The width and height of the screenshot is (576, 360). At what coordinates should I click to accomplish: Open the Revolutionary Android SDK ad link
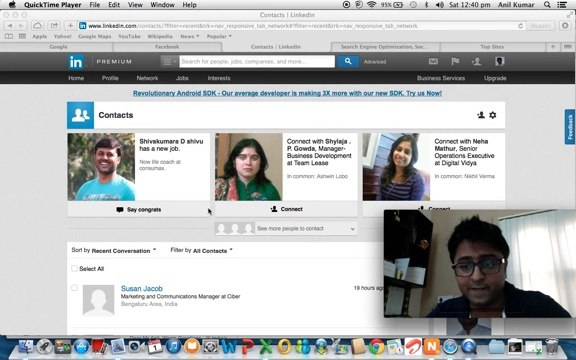click(x=287, y=93)
